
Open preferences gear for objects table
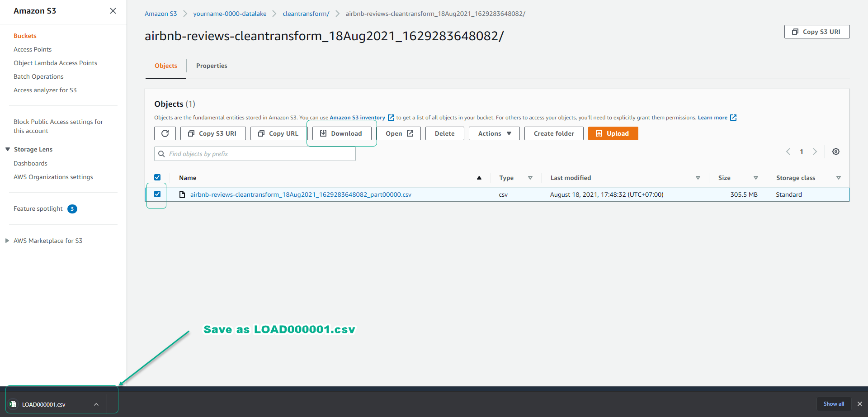[836, 152]
